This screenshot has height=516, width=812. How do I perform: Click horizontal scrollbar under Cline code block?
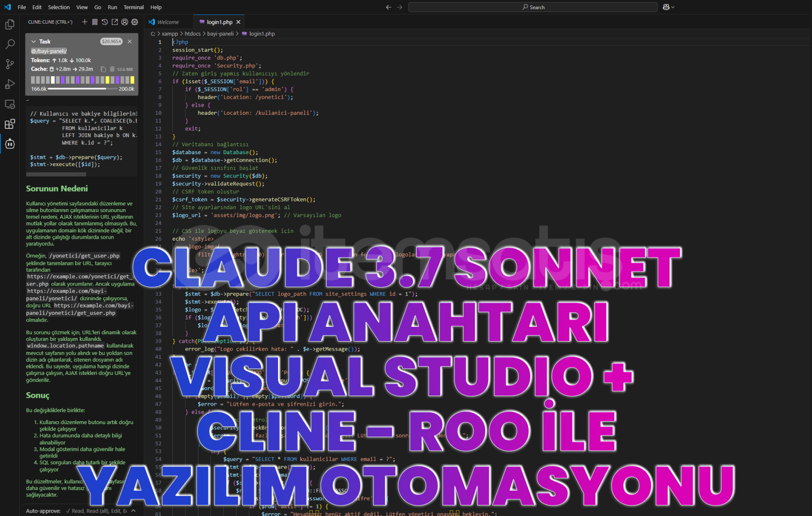pos(56,174)
